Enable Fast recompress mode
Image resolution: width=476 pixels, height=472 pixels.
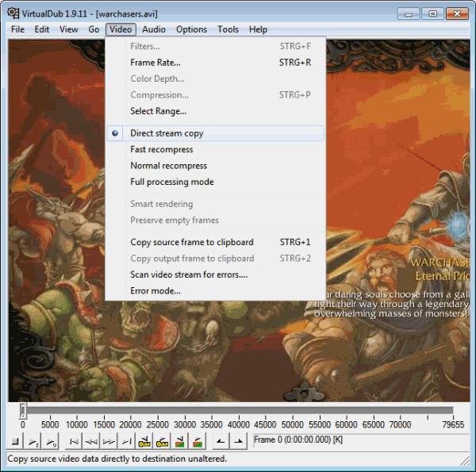(161, 149)
